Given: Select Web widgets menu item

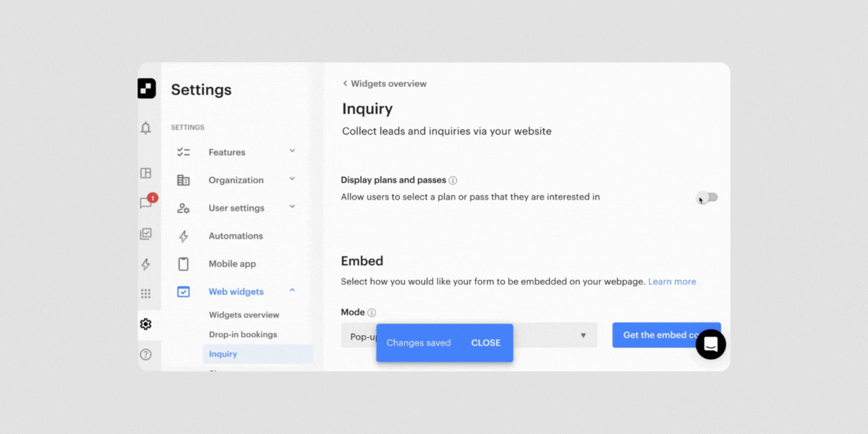Looking at the screenshot, I should point(237,292).
